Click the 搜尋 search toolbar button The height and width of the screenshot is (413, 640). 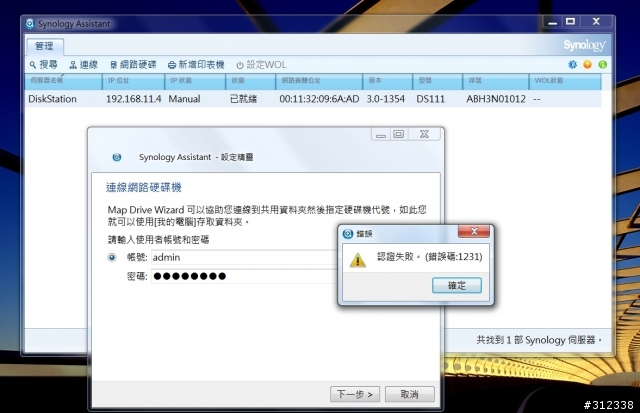[x=43, y=64]
